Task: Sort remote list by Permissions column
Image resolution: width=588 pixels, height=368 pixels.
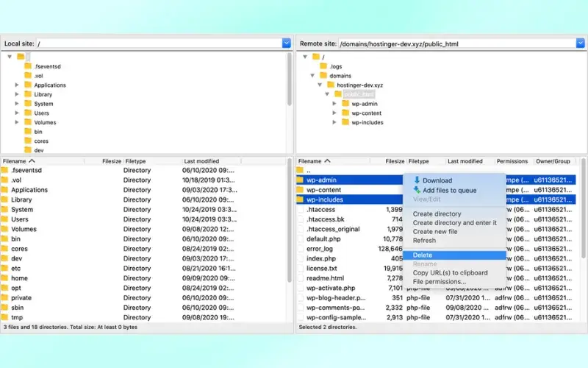Action: coord(512,161)
